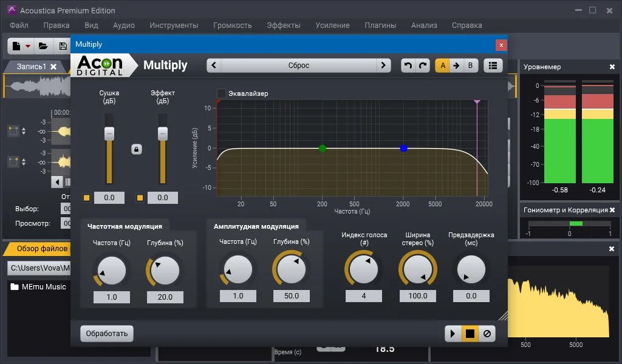Click the Эффект value field 0.0

coord(163,198)
